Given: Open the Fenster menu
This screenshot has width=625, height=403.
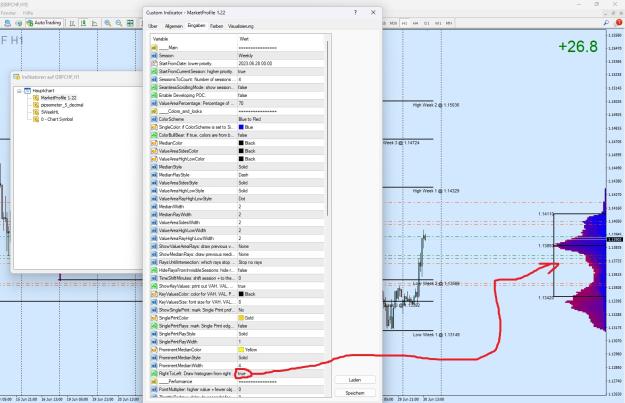Looking at the screenshot, I should click(8, 13).
